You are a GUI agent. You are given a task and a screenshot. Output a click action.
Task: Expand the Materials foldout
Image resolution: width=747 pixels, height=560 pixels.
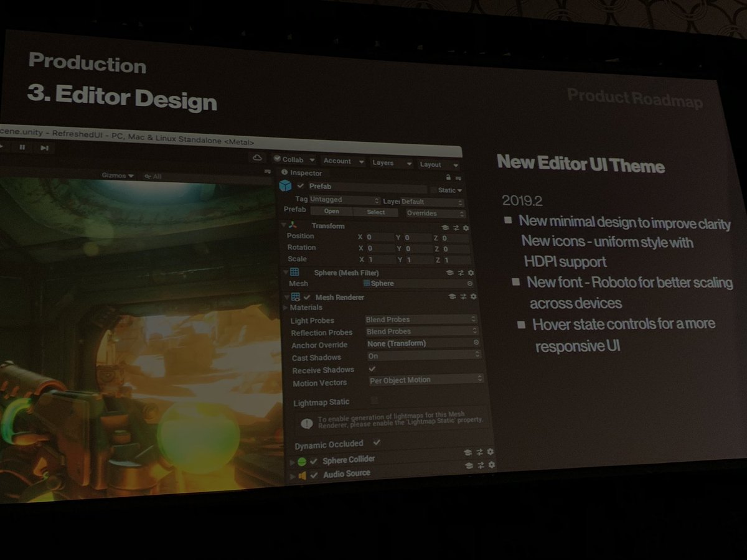click(x=286, y=308)
